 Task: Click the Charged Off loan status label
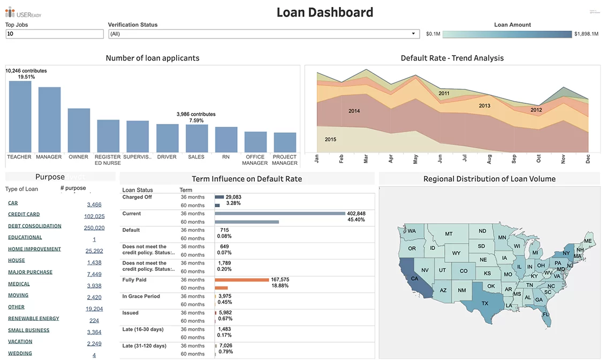(137, 197)
